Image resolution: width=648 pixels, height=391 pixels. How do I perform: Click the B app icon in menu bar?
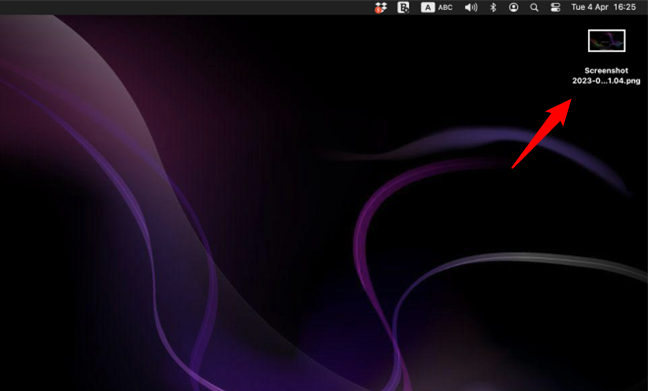403,7
